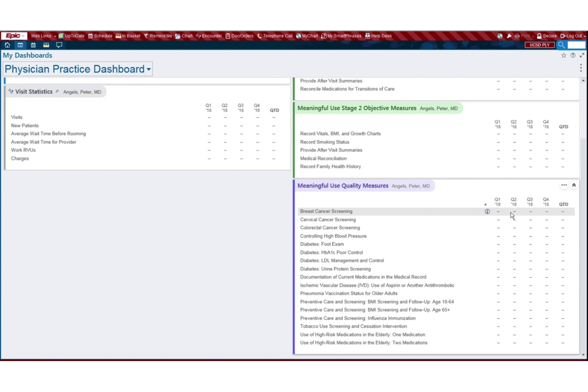Click the Remind Me toolbar button
588x392 pixels.
[x=158, y=36]
